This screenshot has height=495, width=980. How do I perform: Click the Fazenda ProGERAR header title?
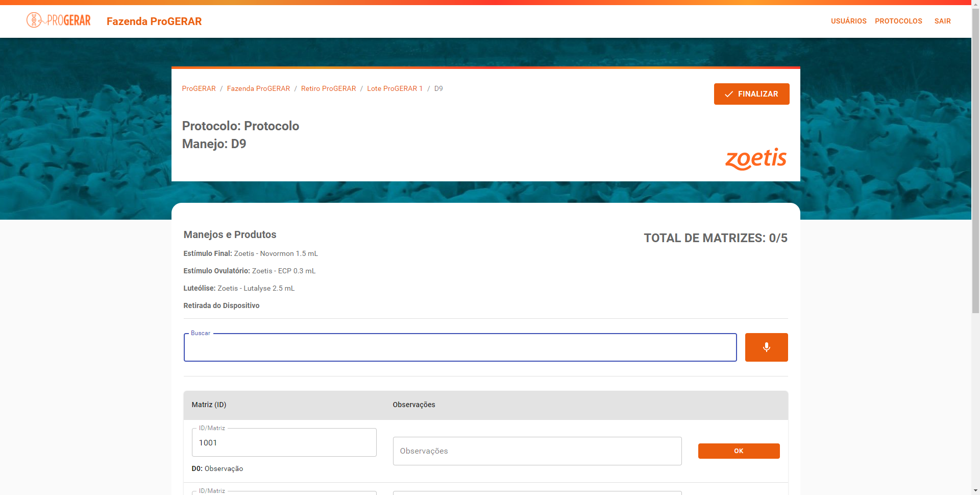pyautogui.click(x=154, y=21)
